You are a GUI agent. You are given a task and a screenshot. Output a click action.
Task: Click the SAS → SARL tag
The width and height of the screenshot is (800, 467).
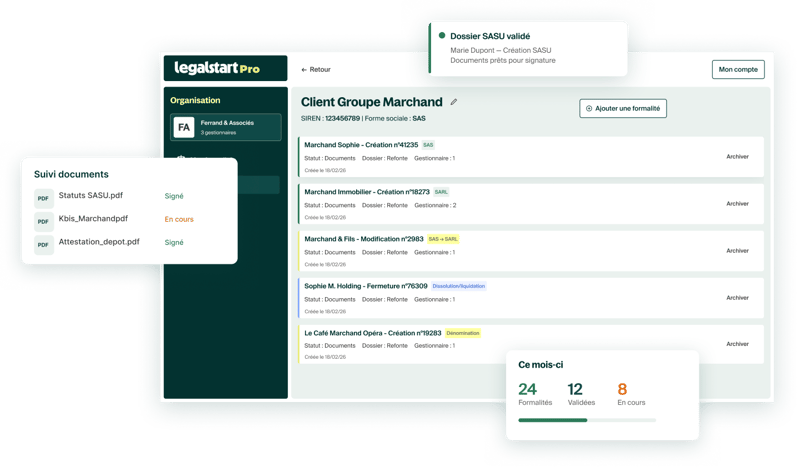[443, 239]
